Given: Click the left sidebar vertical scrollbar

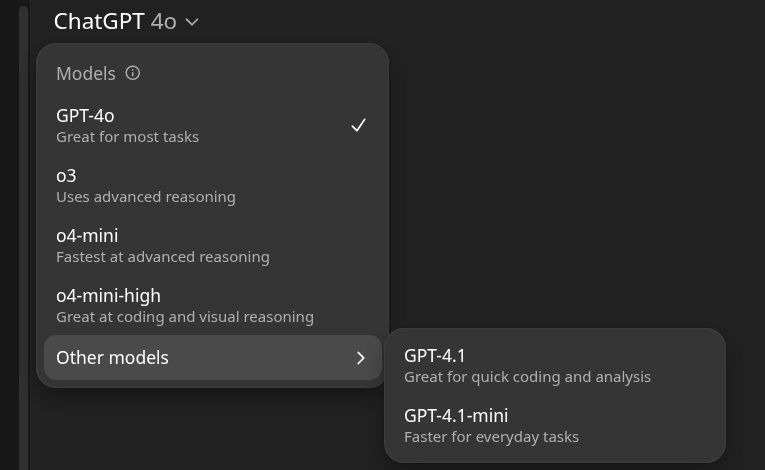Looking at the screenshot, I should pyautogui.click(x=24, y=235).
